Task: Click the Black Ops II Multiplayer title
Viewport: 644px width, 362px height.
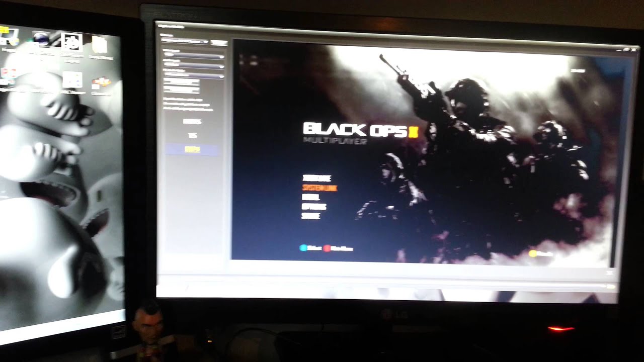Action: click(x=360, y=134)
